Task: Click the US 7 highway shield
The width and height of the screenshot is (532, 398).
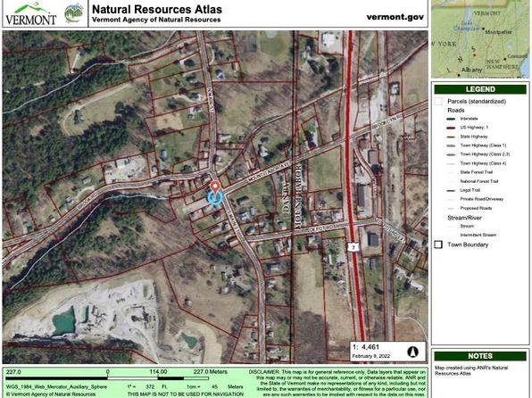Action: (353, 247)
